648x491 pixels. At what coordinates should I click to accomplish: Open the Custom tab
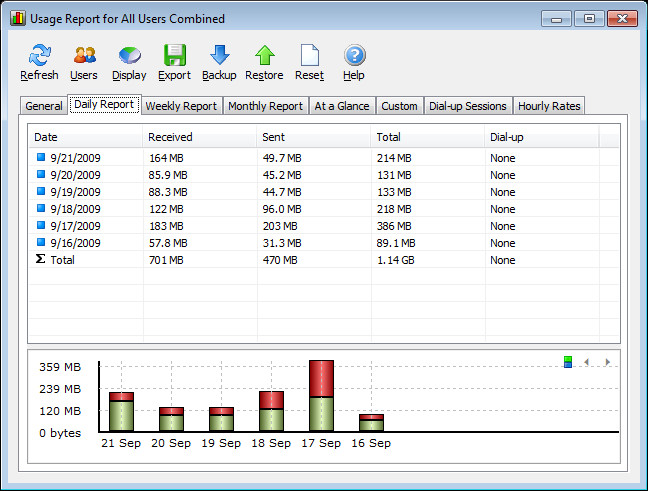400,106
